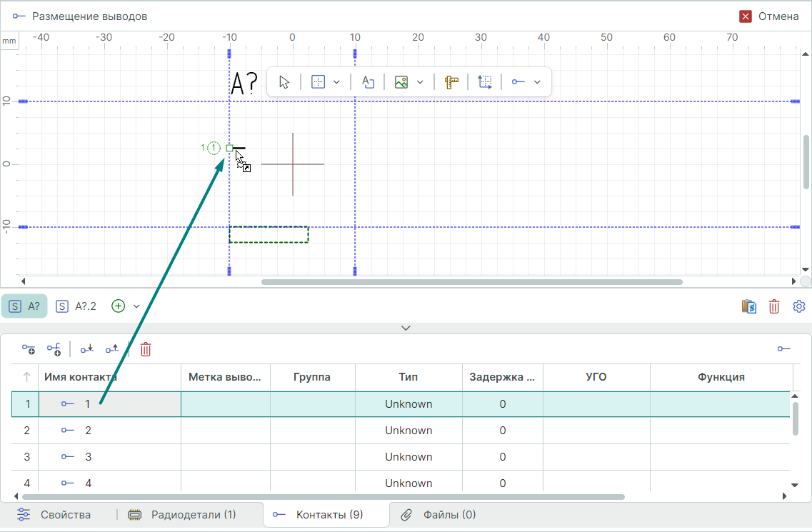Screen dimensions: 812x532
Task: Click the set origin coordinates icon
Action: pyautogui.click(x=485, y=82)
